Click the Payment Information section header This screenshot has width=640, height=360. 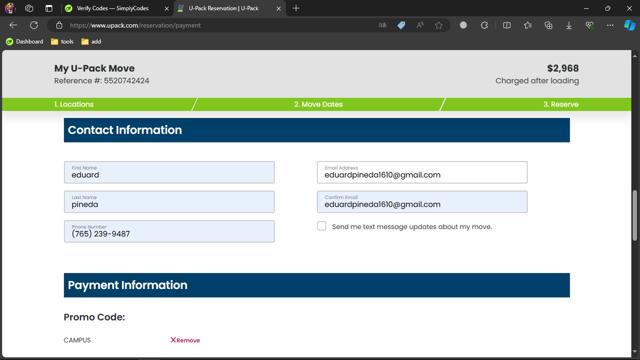pos(317,285)
